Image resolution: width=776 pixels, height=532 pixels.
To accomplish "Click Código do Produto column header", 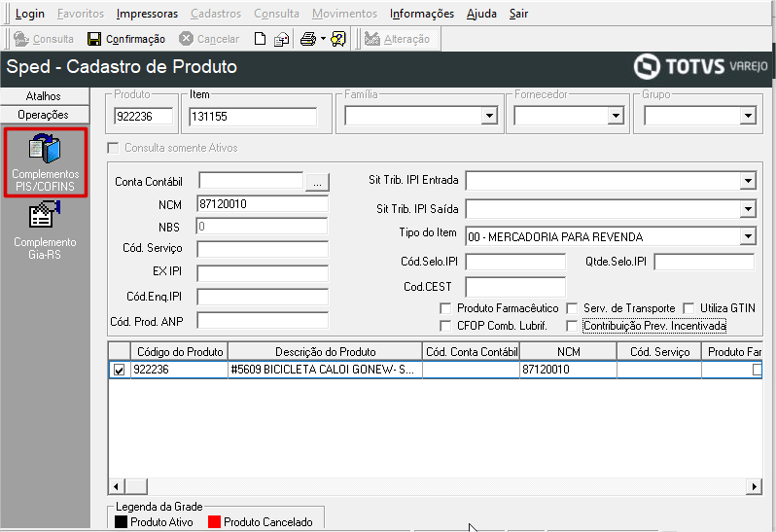I will 180,351.
